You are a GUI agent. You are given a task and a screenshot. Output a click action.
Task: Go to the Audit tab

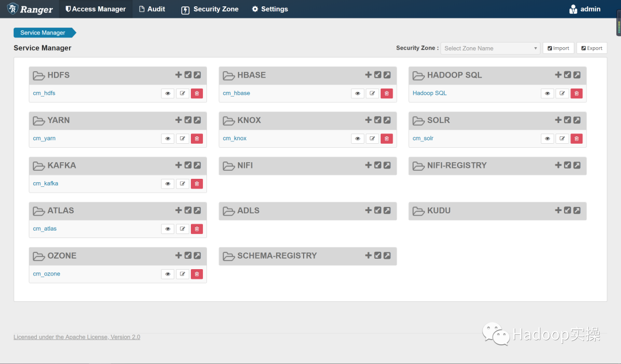(152, 9)
